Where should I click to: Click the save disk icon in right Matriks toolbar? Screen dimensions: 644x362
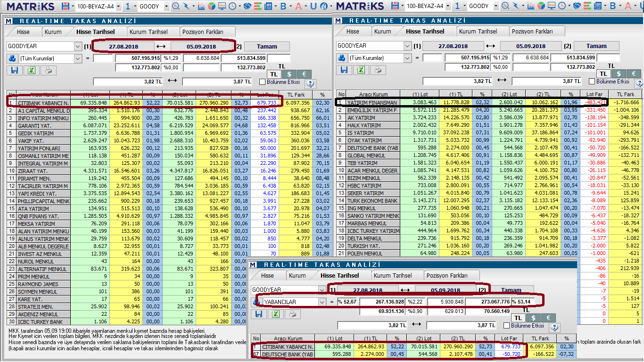tap(395, 6)
